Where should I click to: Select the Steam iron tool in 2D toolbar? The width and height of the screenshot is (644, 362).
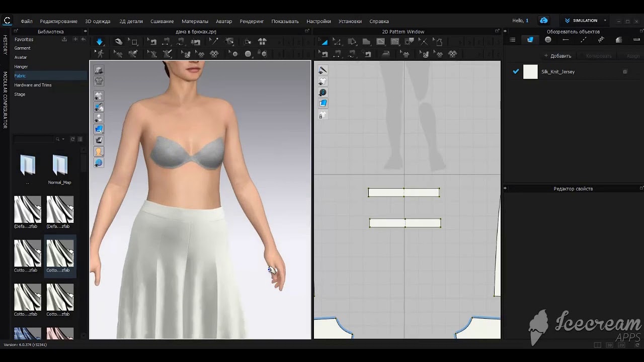[386, 54]
